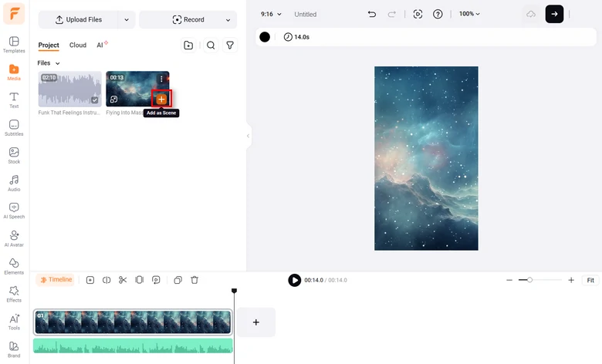Zoom in timeline with plus icon
Screen dimensions: 602x364
571,280
